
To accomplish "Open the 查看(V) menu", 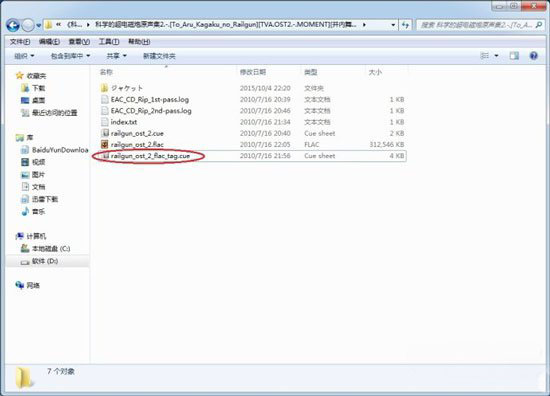I will pos(79,42).
